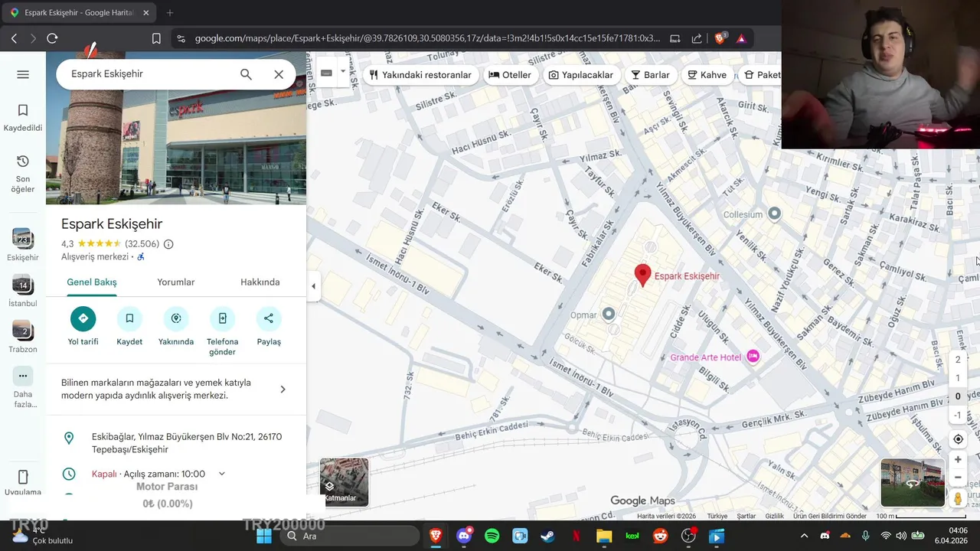Open the Brave Shields icon
The image size is (980, 551).
720,38
